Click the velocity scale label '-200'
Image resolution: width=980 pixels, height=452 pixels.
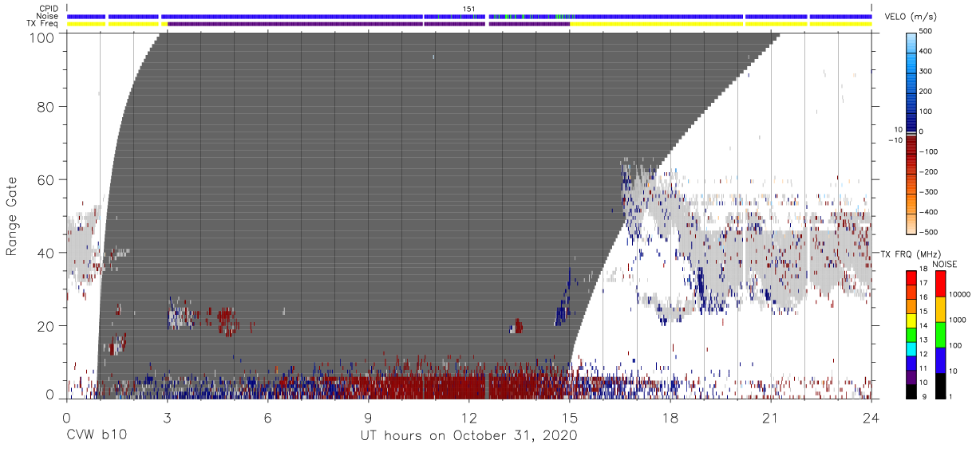[x=930, y=171]
